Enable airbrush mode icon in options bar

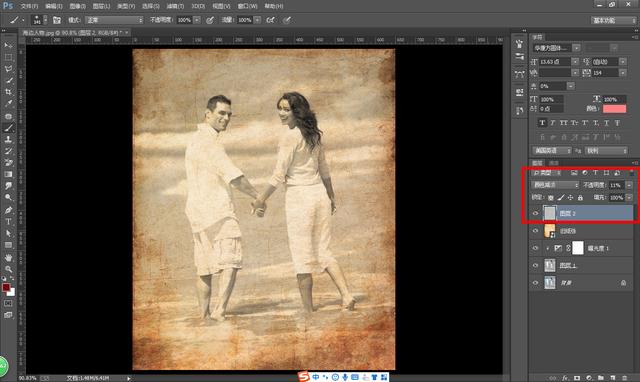(270, 20)
